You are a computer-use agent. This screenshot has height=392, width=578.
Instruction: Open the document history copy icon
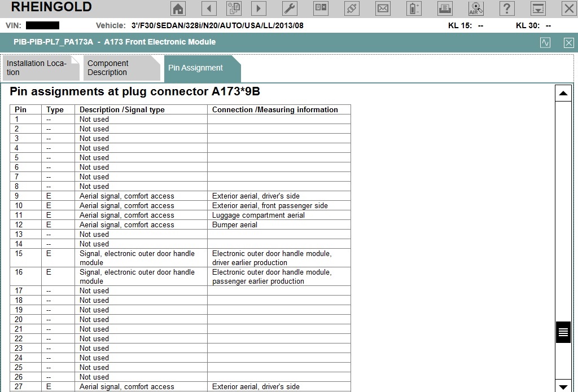point(234,8)
